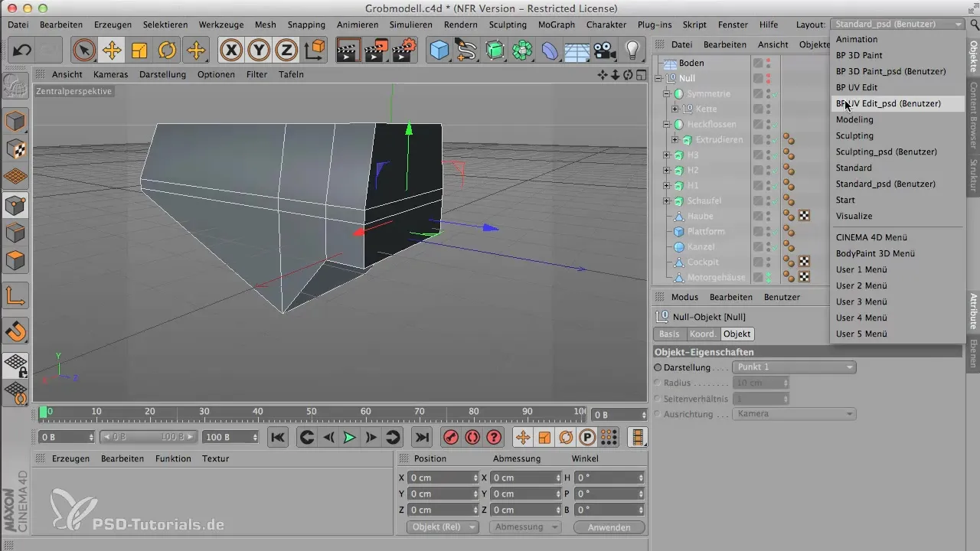This screenshot has height=551, width=980.
Task: Select the Sculpting layout entry
Action: click(897, 135)
